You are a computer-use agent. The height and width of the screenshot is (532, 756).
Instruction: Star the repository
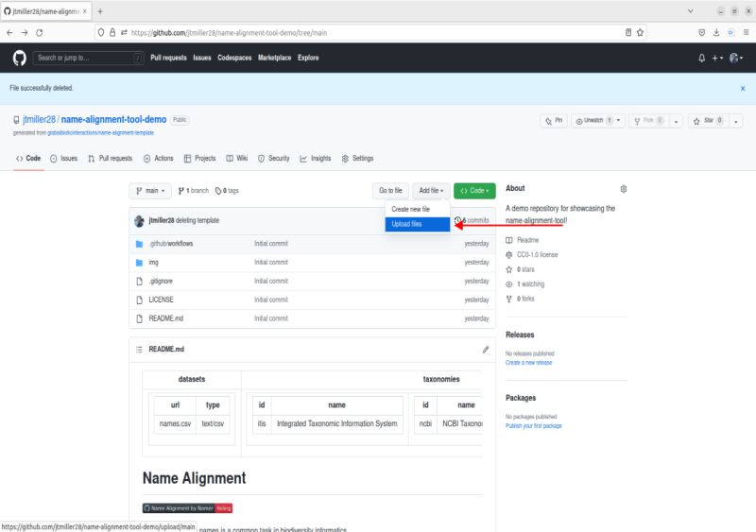coord(708,121)
